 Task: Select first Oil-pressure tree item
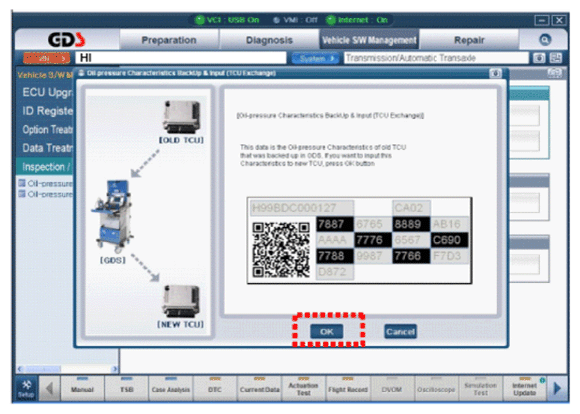point(46,183)
